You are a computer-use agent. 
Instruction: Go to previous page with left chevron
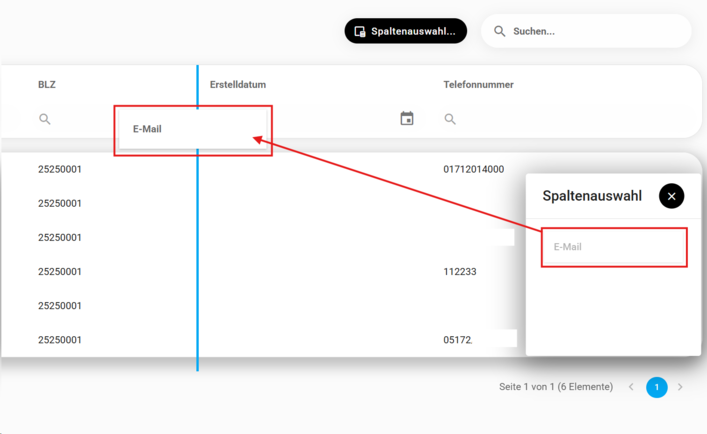coord(631,387)
